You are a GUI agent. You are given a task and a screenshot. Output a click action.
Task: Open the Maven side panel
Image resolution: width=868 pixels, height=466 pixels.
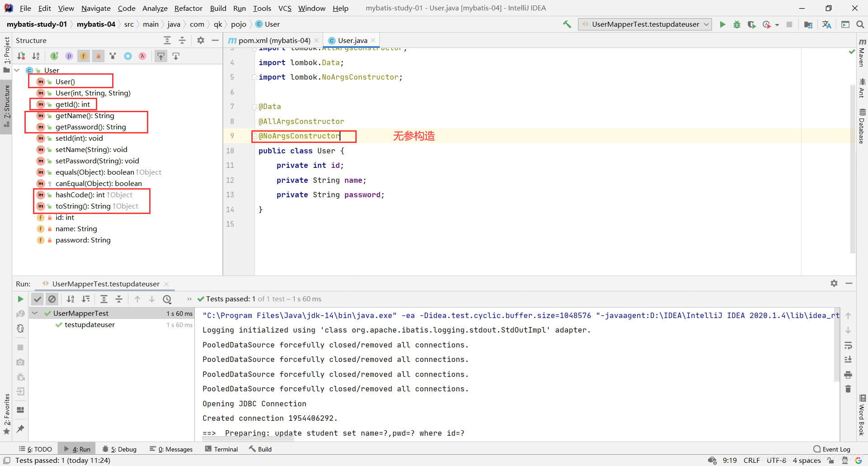point(862,53)
